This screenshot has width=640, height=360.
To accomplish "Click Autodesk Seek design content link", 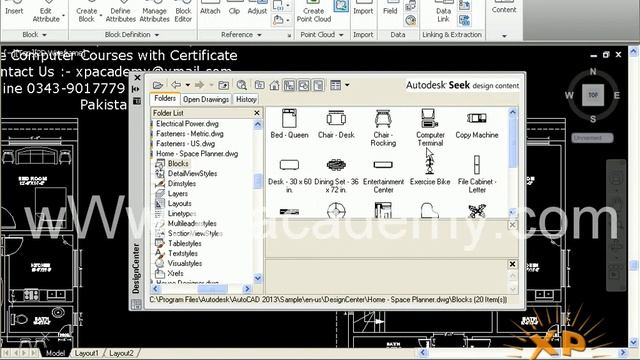I will pos(462,85).
